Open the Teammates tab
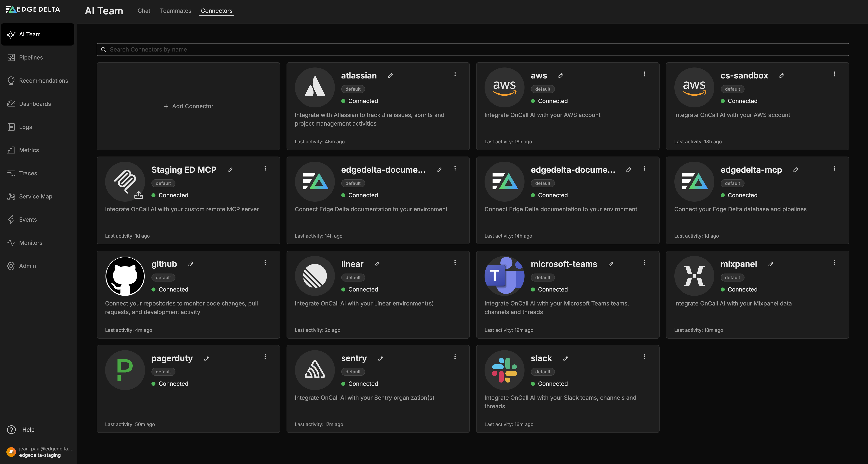This screenshot has width=868, height=464. (176, 11)
